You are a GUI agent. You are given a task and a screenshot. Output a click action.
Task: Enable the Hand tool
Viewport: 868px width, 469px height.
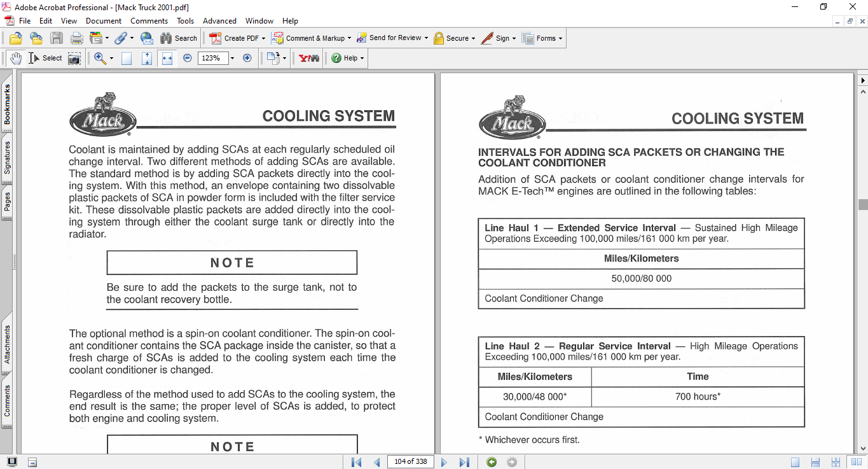coord(16,58)
